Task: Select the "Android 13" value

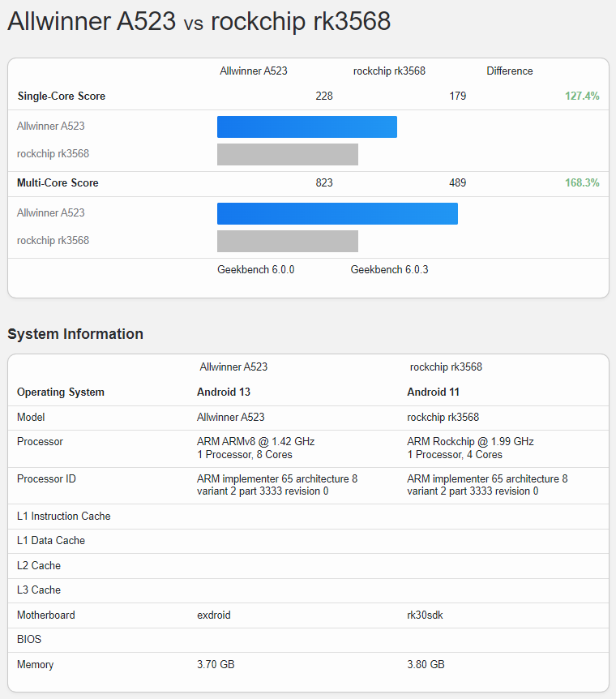Action: point(224,392)
